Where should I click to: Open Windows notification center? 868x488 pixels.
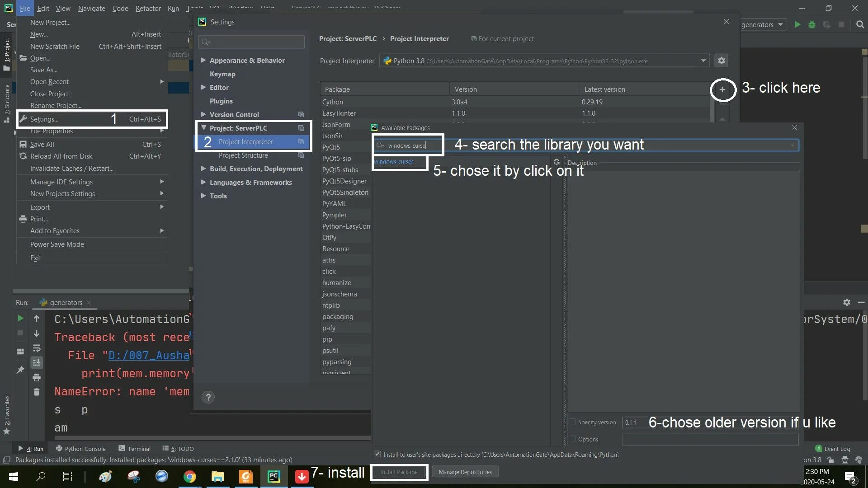coord(850,477)
